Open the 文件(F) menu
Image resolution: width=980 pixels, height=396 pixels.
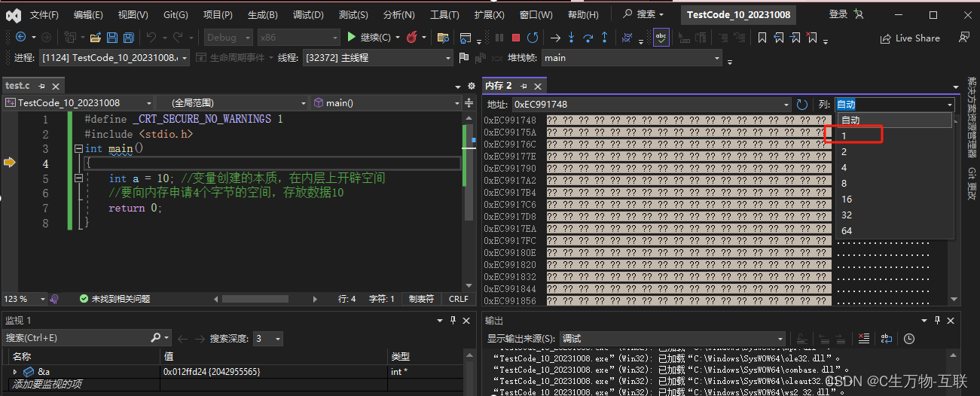44,15
